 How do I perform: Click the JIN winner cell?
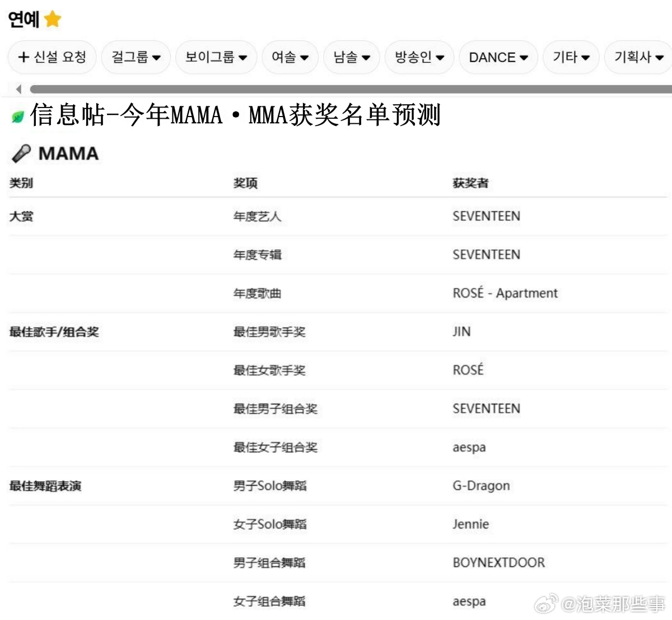pos(461,332)
